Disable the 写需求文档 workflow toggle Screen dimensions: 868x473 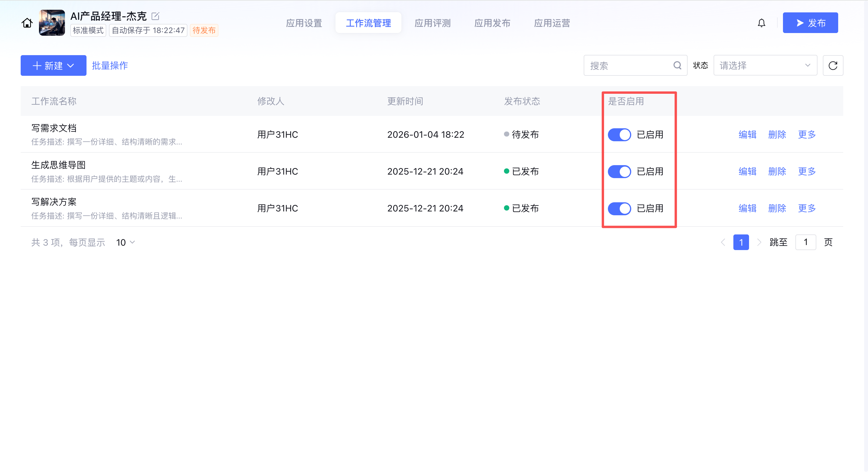point(619,135)
